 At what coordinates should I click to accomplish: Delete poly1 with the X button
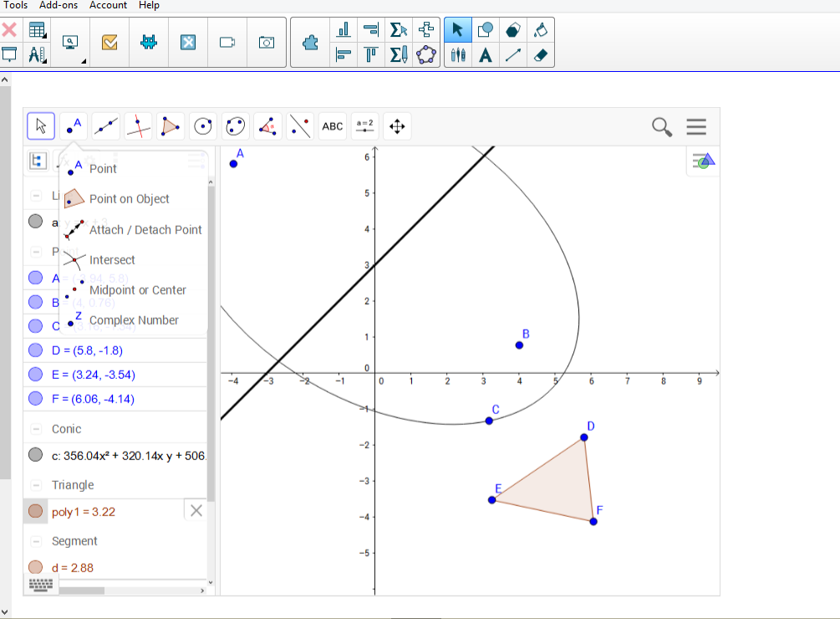coord(196,510)
